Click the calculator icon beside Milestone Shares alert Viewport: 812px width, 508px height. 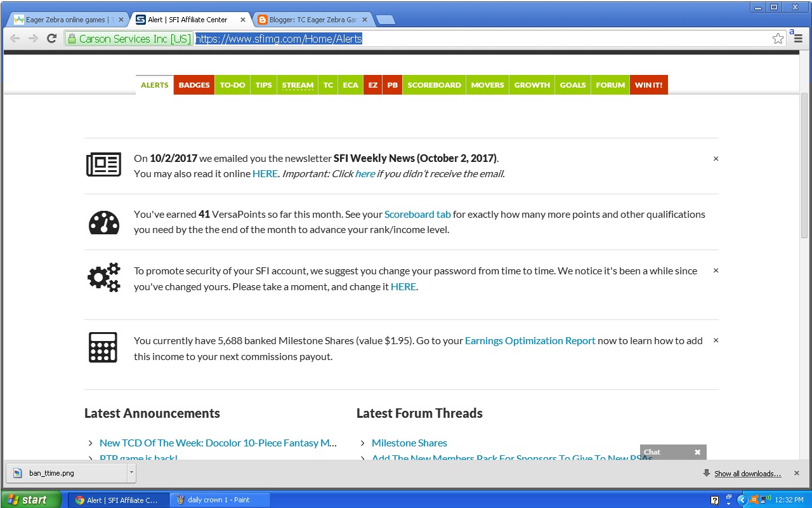(103, 347)
